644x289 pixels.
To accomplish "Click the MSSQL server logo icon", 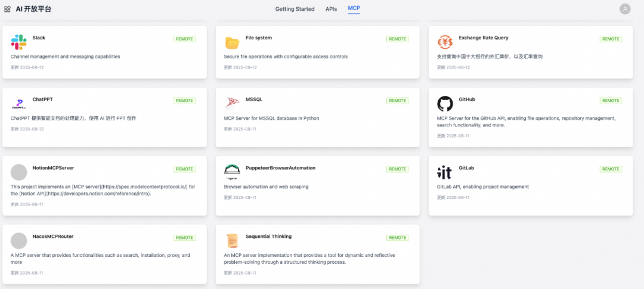I will [232, 104].
